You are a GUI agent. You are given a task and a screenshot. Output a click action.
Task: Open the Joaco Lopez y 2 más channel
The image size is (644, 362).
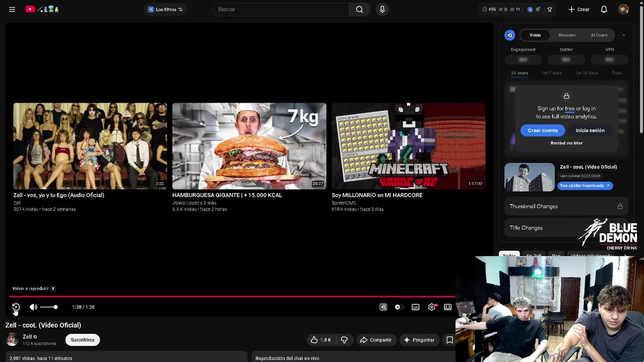(194, 203)
